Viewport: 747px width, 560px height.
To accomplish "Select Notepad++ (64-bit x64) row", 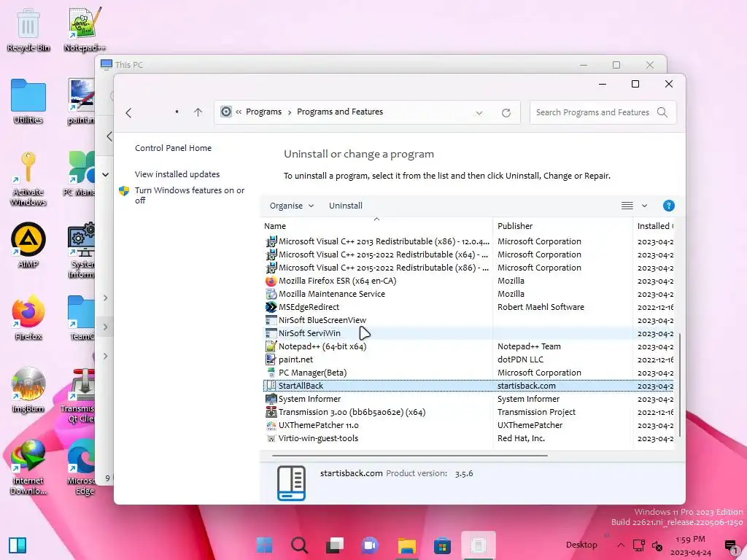I will [x=469, y=346].
